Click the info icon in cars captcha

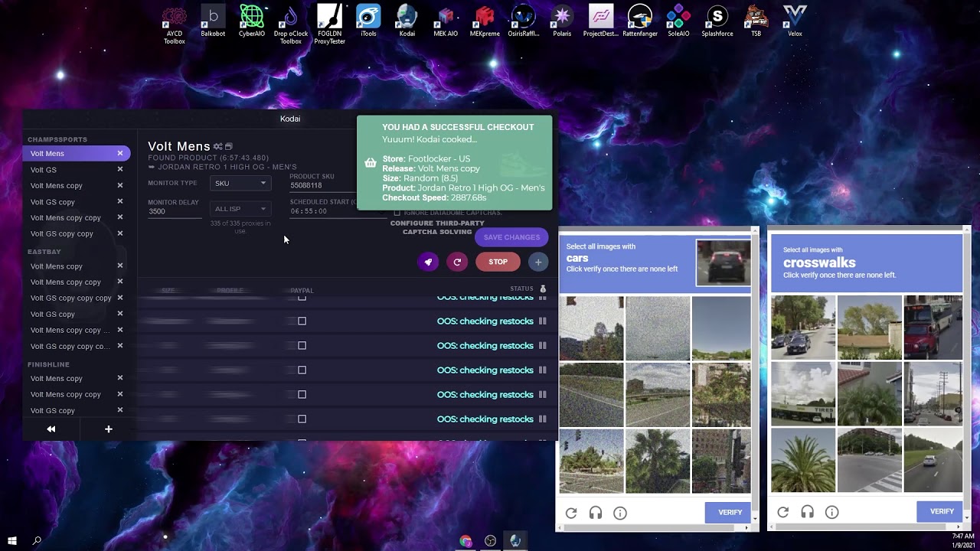coord(620,513)
